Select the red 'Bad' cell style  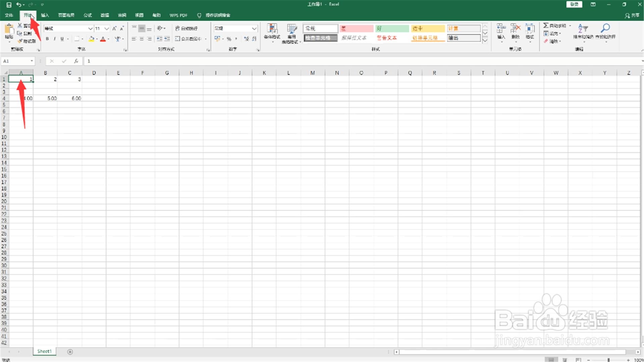coord(356,28)
